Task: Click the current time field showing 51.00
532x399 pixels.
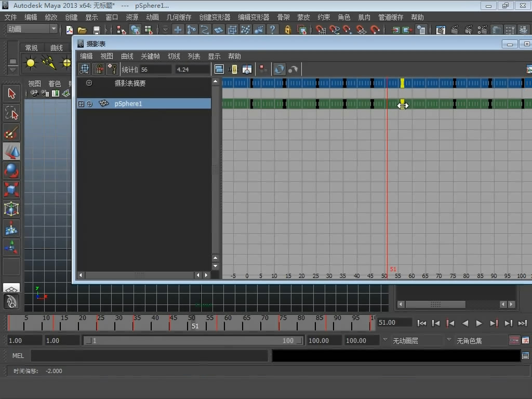Action: [394, 322]
